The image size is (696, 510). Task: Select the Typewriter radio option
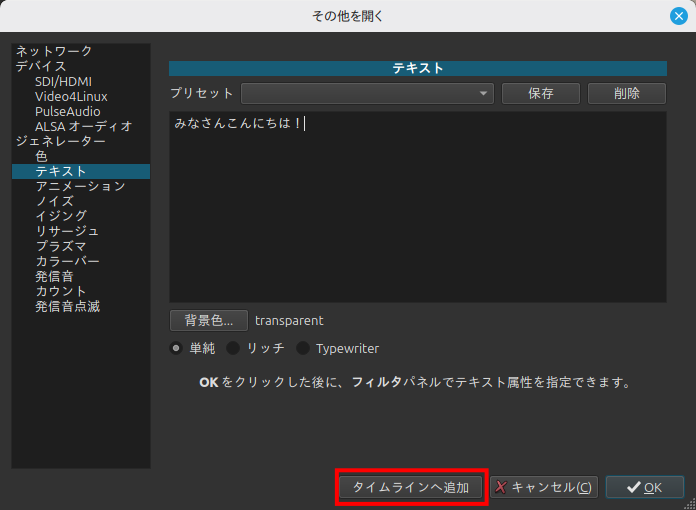[303, 348]
